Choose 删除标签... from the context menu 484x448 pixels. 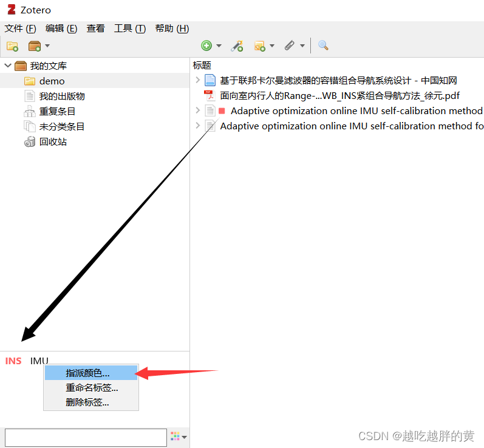click(91, 402)
